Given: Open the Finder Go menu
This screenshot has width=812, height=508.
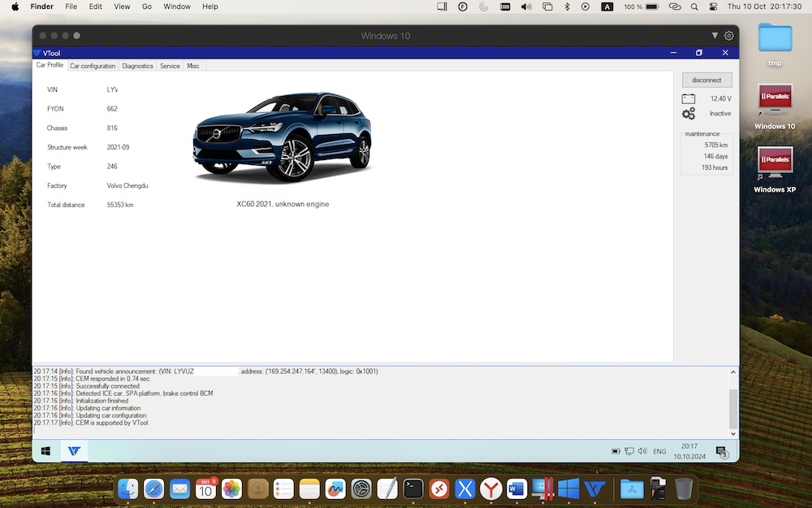Looking at the screenshot, I should [147, 7].
